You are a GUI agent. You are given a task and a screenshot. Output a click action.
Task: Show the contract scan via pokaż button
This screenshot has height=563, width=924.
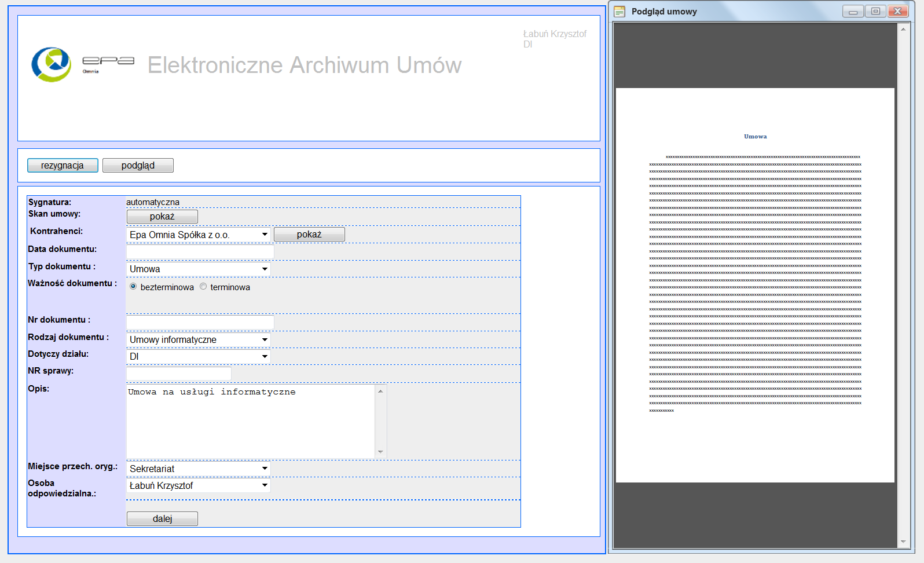pos(162,217)
